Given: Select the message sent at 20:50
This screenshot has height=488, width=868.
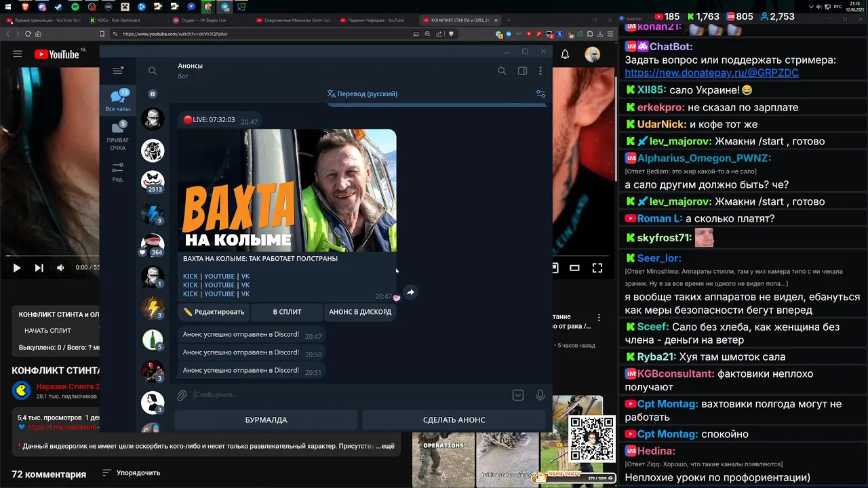Looking at the screenshot, I should click(x=252, y=352).
